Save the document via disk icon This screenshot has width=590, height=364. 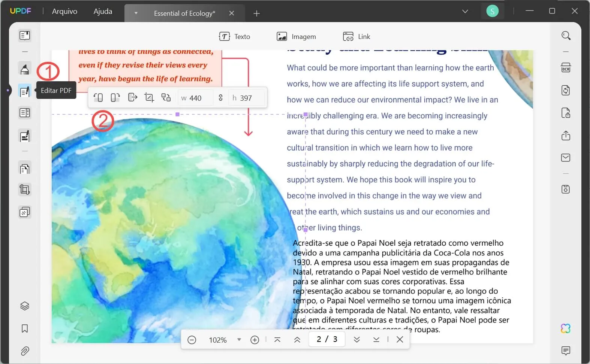tap(566, 189)
